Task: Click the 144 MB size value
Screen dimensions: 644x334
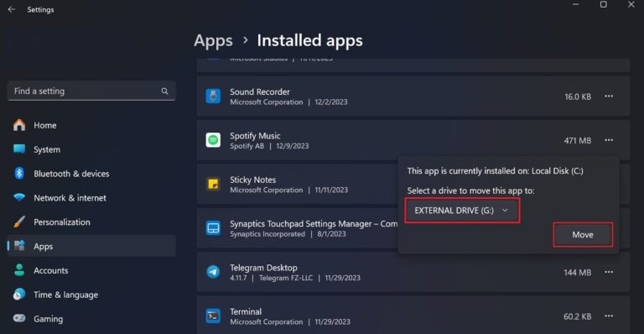Action: pyautogui.click(x=578, y=273)
